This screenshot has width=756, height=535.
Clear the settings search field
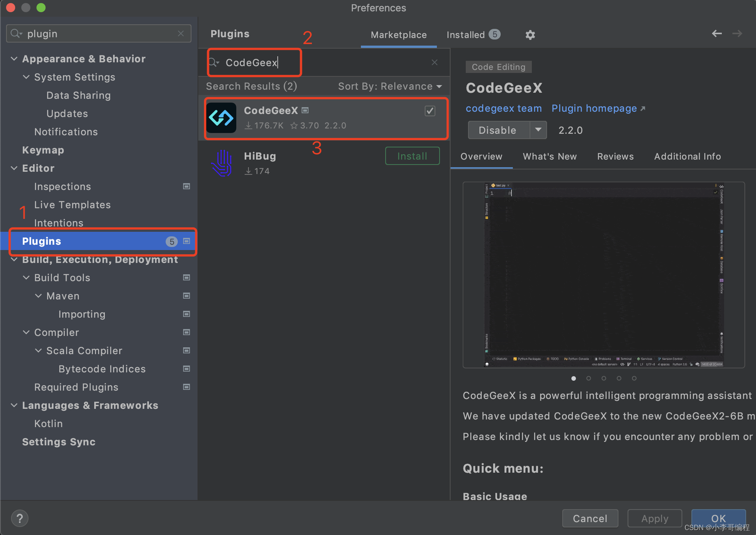(x=181, y=33)
